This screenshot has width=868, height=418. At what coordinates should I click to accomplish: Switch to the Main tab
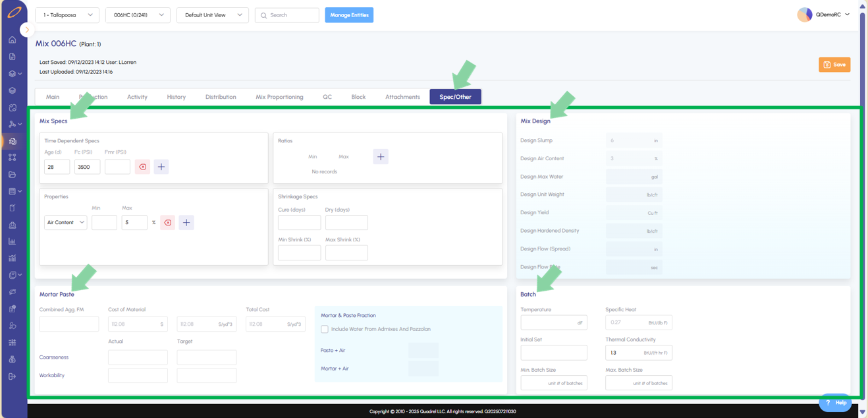tap(53, 97)
